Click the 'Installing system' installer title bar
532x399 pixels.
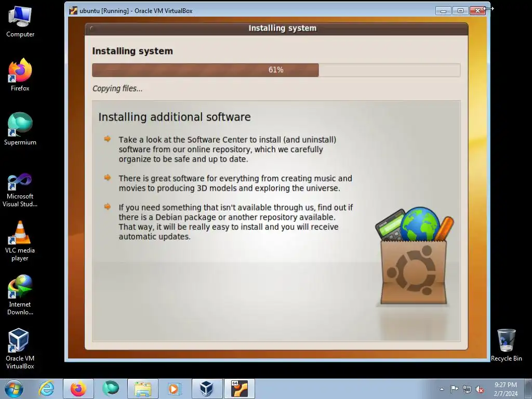tap(276, 29)
